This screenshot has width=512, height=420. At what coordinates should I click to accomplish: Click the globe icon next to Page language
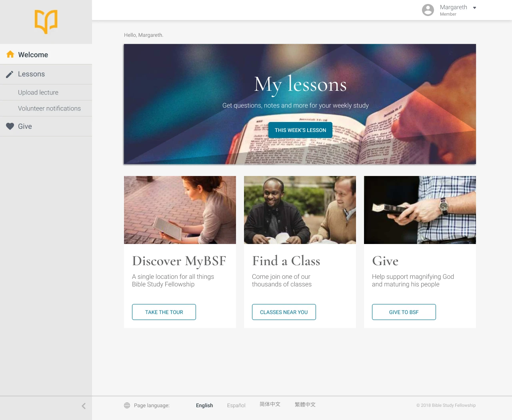127,405
